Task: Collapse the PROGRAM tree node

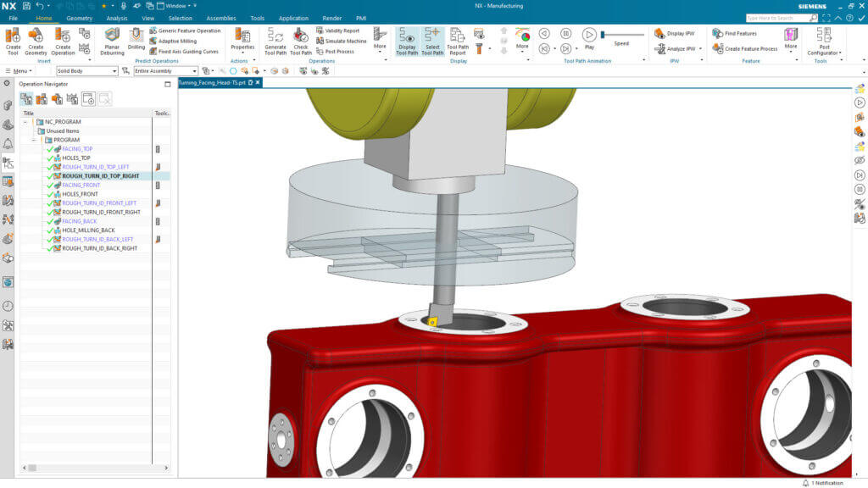Action: click(x=36, y=140)
